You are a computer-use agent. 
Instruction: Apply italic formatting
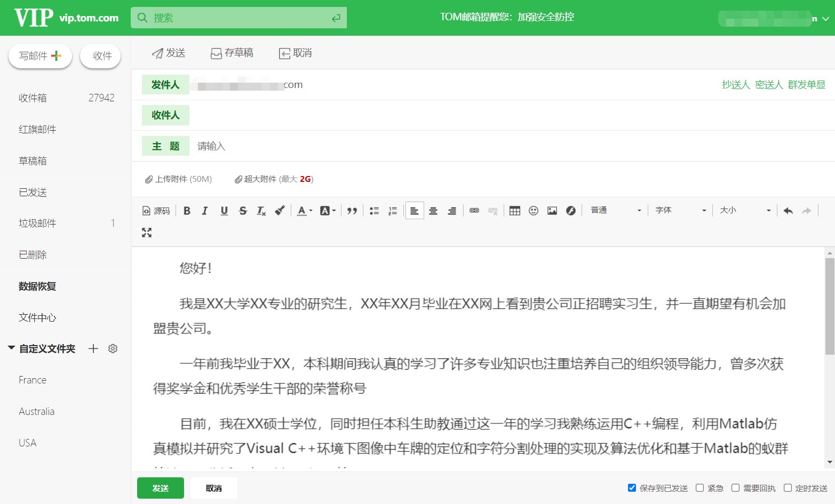(205, 211)
